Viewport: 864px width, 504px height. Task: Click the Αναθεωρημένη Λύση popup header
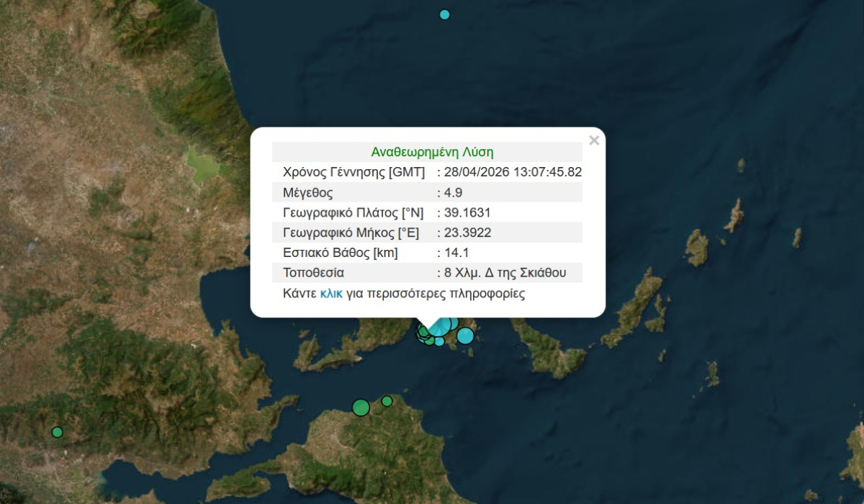pos(432,152)
